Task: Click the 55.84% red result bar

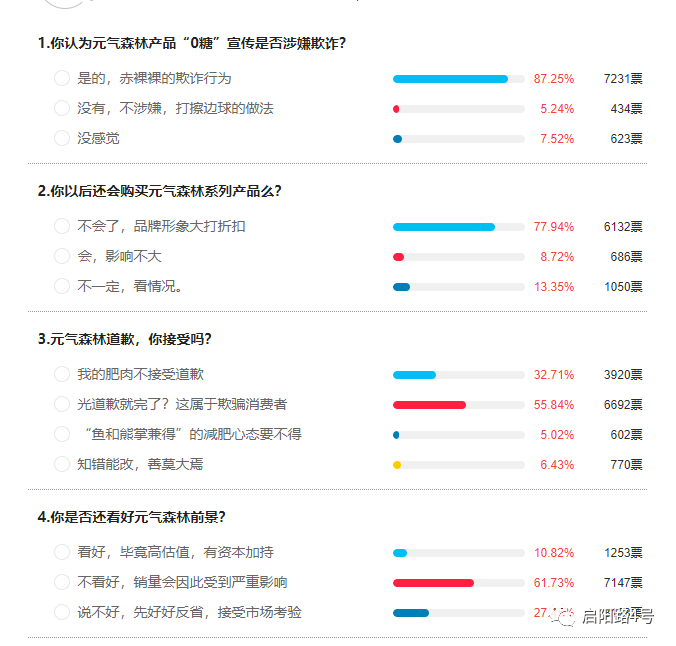Action: [459, 405]
